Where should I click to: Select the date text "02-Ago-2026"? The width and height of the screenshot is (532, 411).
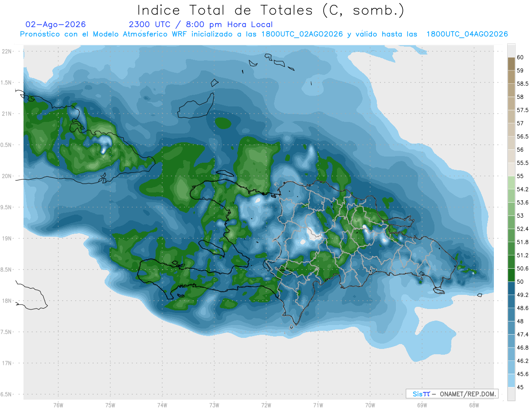click(x=56, y=24)
